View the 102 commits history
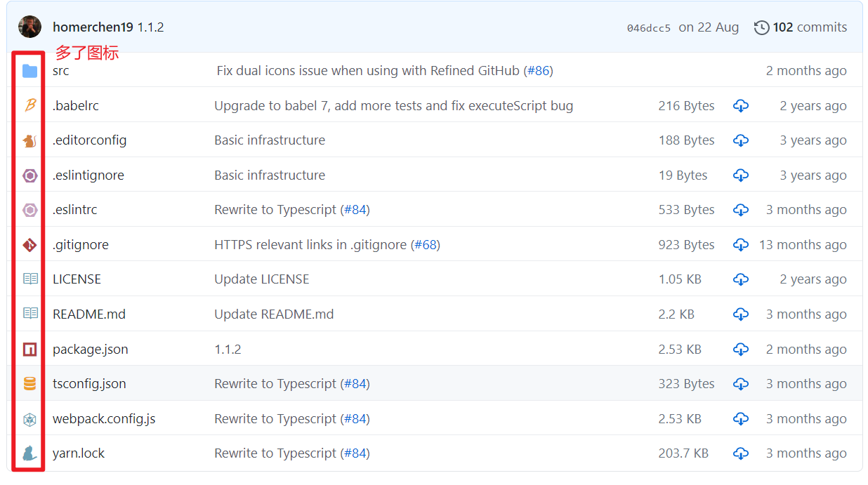This screenshot has width=868, height=485. (x=810, y=27)
